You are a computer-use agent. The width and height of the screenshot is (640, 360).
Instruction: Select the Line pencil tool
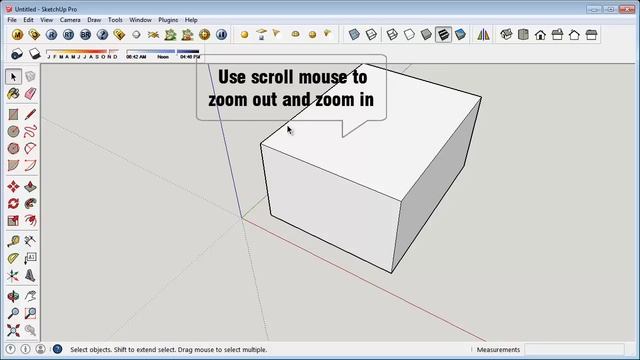pyautogui.click(x=30, y=115)
